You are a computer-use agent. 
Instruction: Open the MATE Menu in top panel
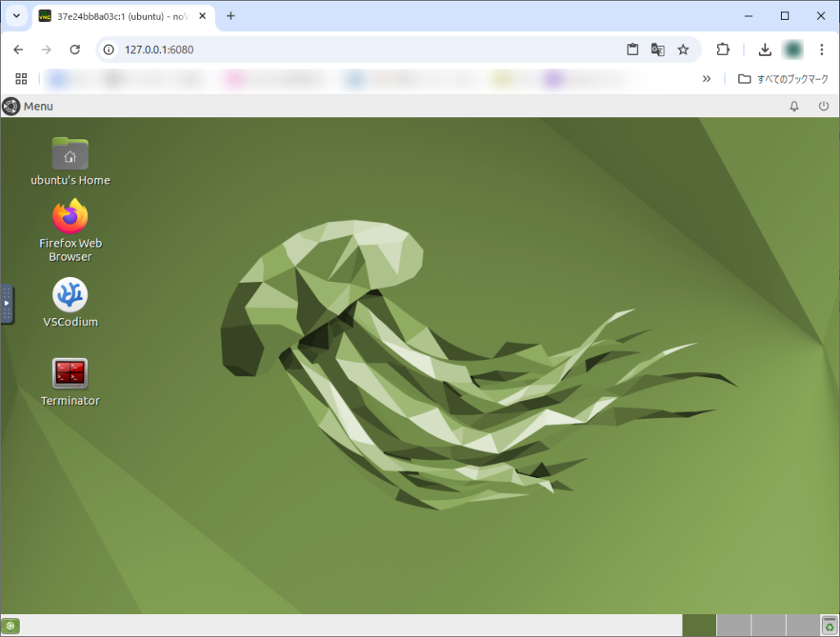pyautogui.click(x=28, y=106)
